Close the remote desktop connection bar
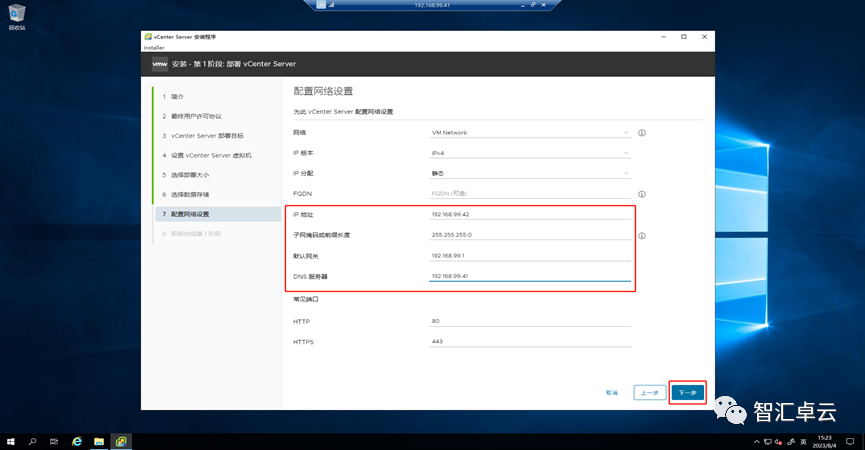This screenshot has height=450, width=865. pyautogui.click(x=543, y=5)
